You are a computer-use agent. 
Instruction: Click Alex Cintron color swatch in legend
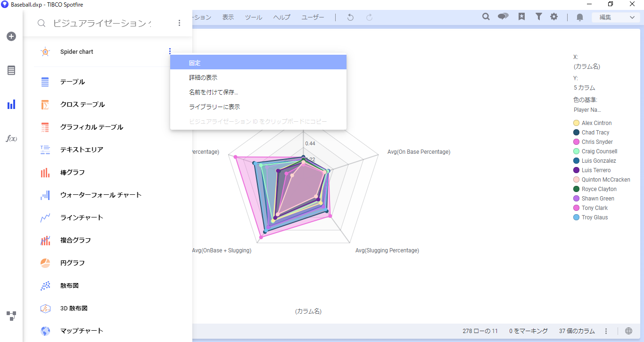(x=576, y=123)
